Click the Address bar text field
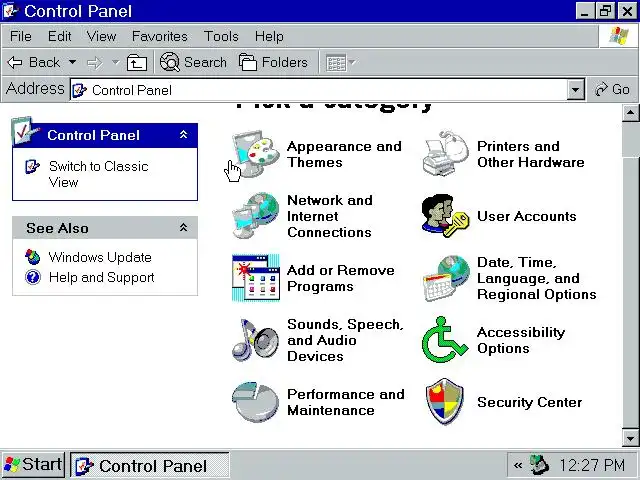The height and width of the screenshot is (480, 640). 319,90
